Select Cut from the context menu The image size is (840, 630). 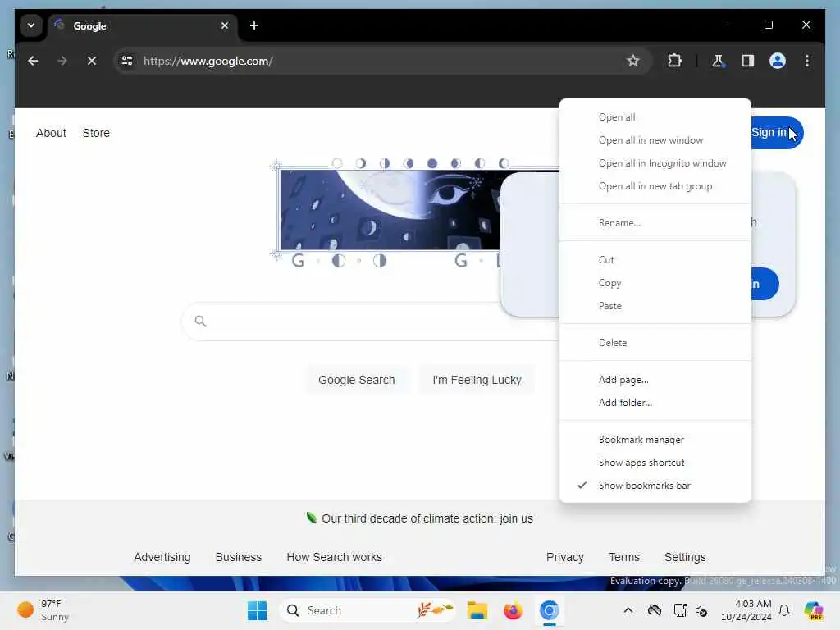655,260
